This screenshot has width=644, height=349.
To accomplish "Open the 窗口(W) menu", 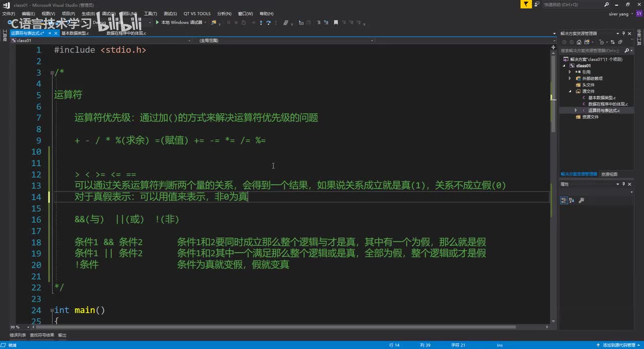I will click(246, 14).
